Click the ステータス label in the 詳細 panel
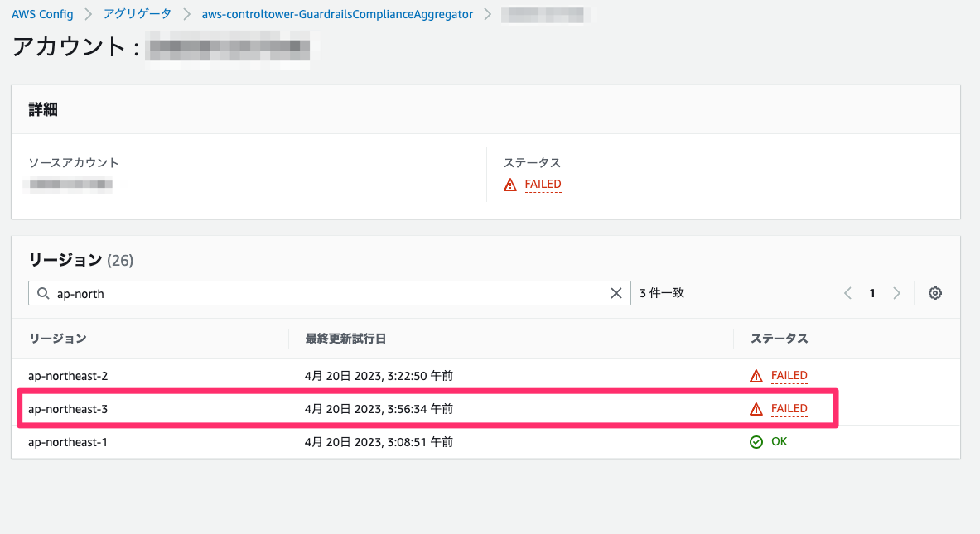This screenshot has height=534, width=980. [x=533, y=163]
